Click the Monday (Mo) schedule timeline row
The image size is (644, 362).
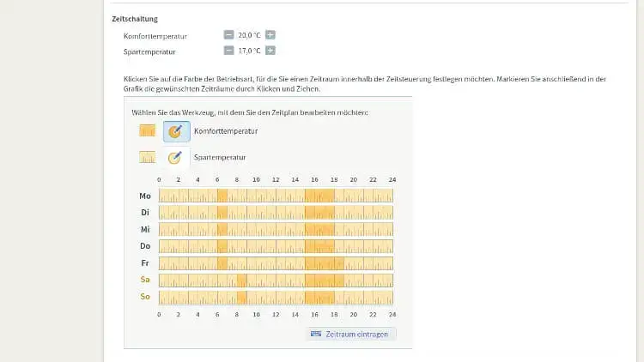[276, 196]
